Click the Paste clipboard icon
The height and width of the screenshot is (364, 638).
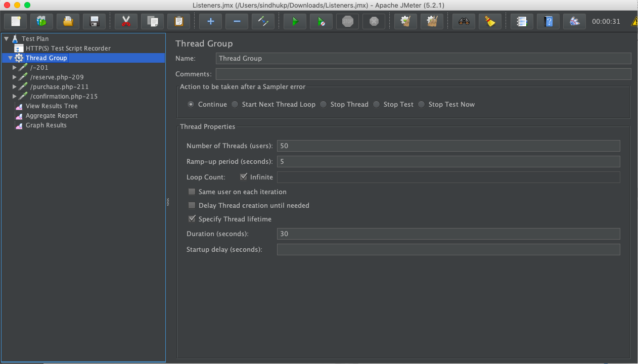pyautogui.click(x=179, y=22)
